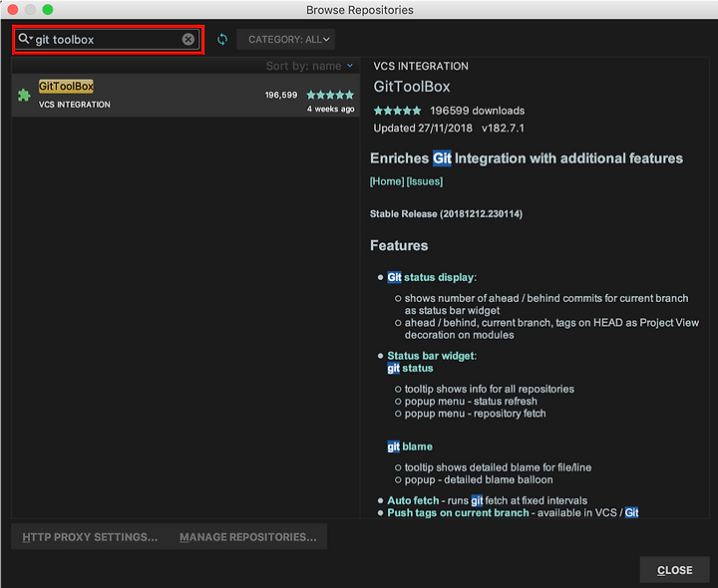Click the search magnifier icon

point(25,39)
